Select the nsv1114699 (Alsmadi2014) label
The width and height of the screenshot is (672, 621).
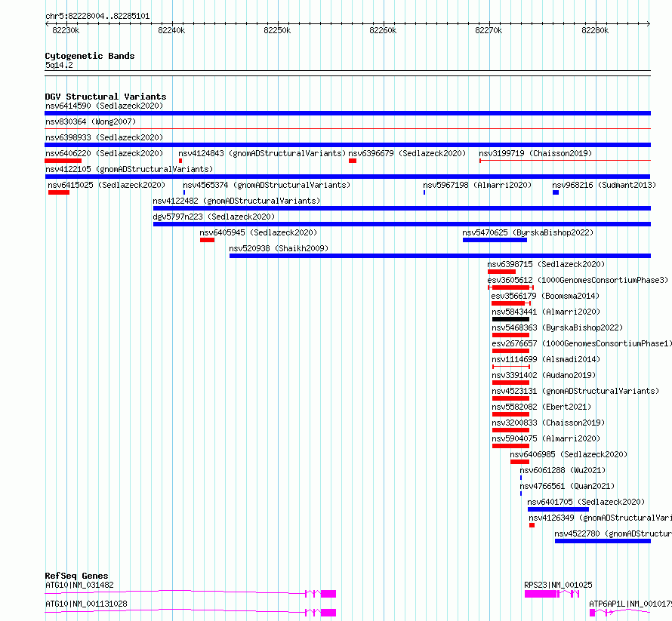546,359
